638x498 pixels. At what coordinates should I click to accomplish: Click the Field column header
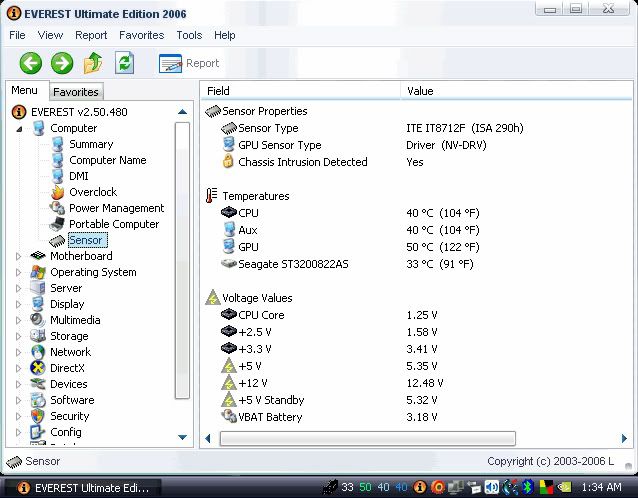[300, 91]
